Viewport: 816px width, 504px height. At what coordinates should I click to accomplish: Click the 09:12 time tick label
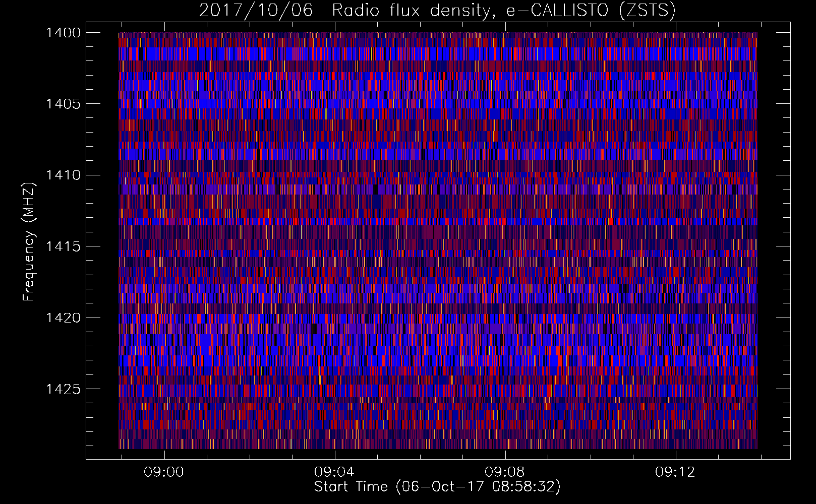[675, 472]
